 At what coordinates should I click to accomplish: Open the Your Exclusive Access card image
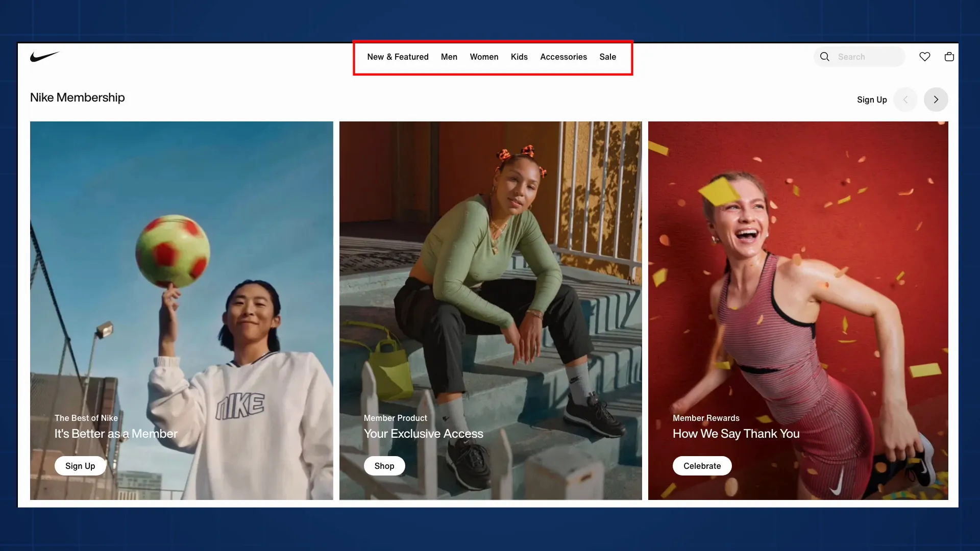tap(491, 311)
